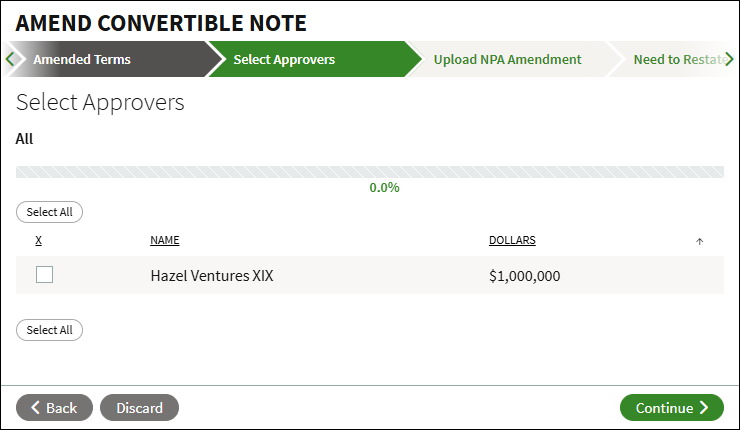
Task: Go to the Amended Terms step
Action: [x=82, y=59]
